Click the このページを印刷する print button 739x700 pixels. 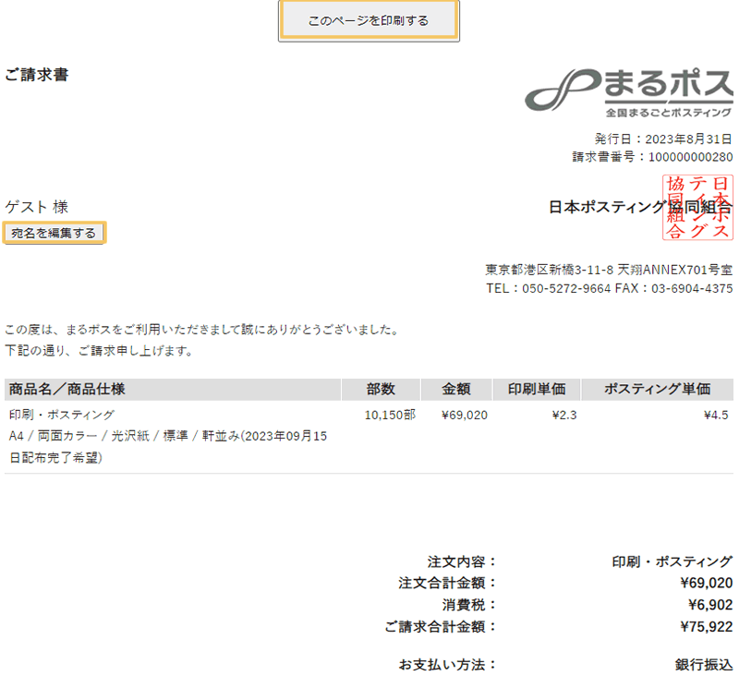click(x=369, y=20)
